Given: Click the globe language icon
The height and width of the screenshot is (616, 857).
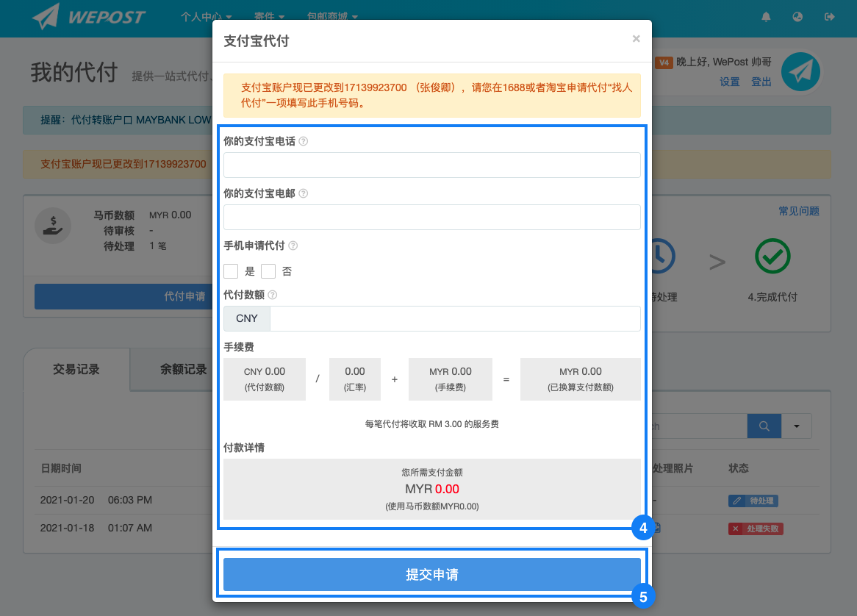Looking at the screenshot, I should [x=797, y=17].
